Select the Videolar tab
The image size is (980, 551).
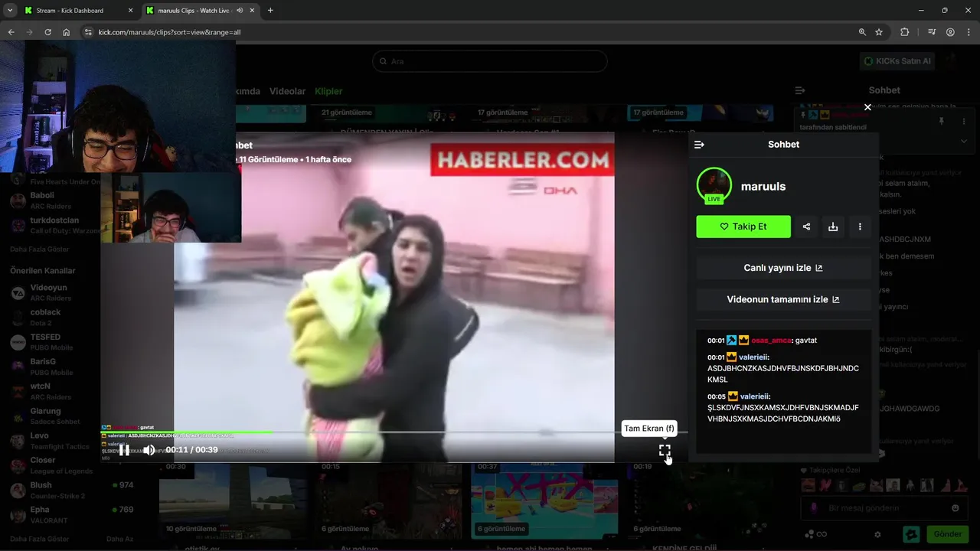tap(287, 91)
